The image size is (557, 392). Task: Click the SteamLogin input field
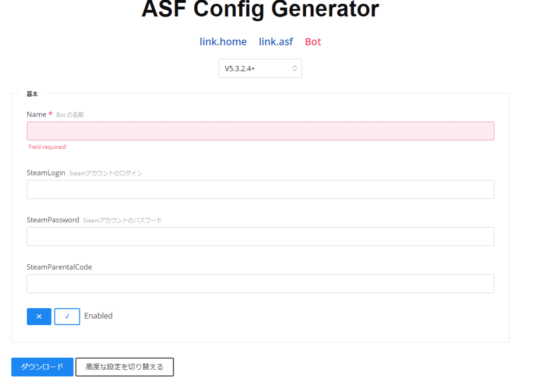260,189
